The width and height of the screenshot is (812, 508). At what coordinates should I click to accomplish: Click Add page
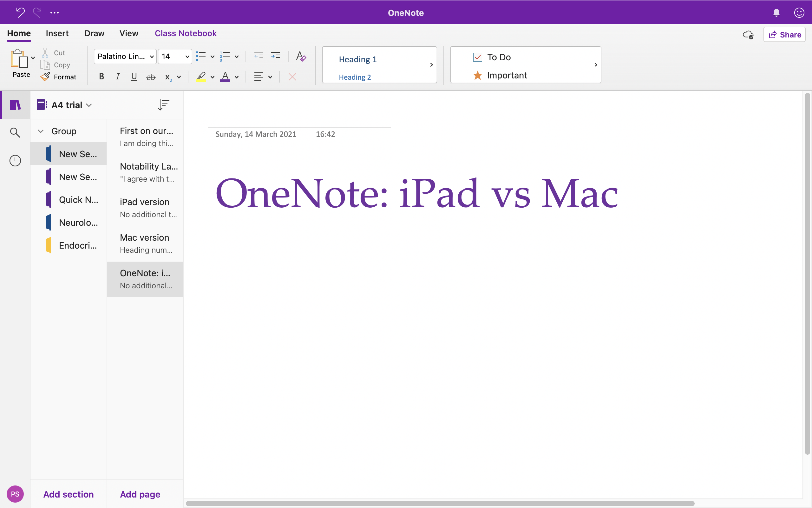pos(140,494)
